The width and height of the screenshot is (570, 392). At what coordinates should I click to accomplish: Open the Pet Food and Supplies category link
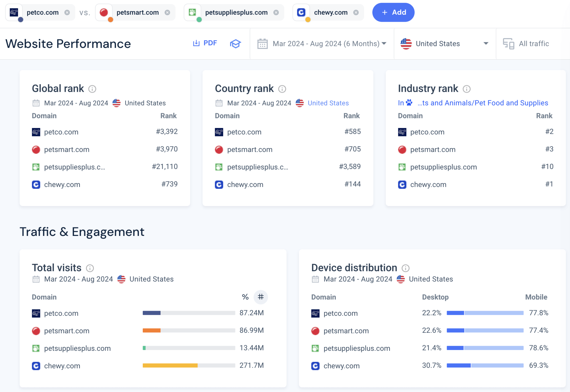point(483,103)
